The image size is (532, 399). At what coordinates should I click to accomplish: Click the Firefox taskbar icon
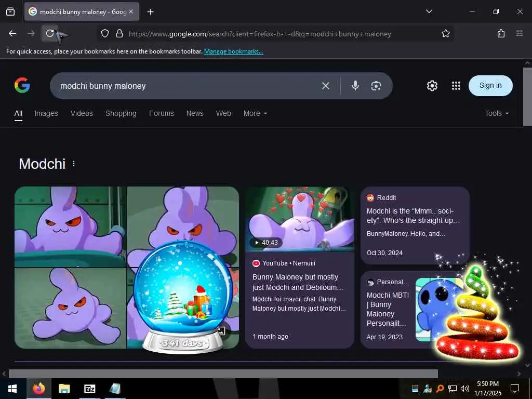point(38,389)
